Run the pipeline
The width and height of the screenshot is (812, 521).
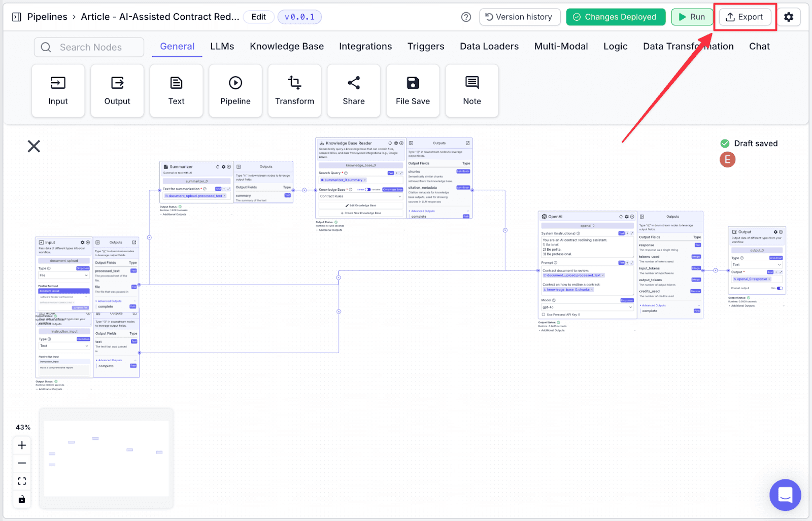[x=692, y=17]
